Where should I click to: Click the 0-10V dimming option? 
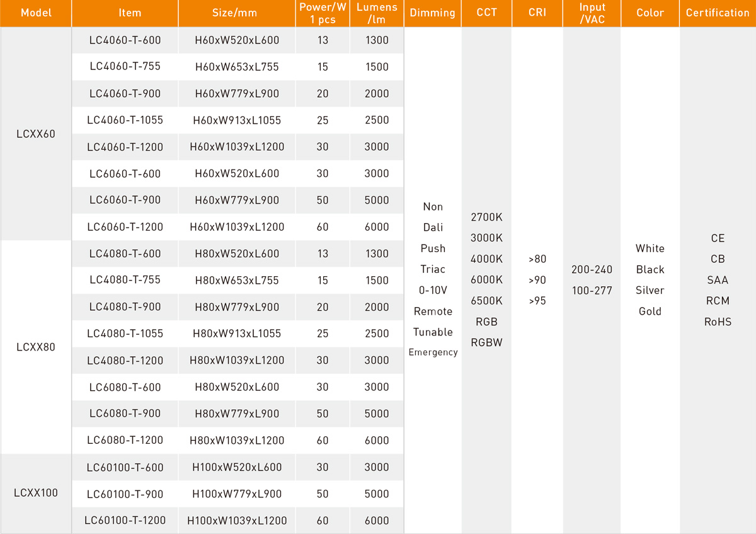(433, 290)
